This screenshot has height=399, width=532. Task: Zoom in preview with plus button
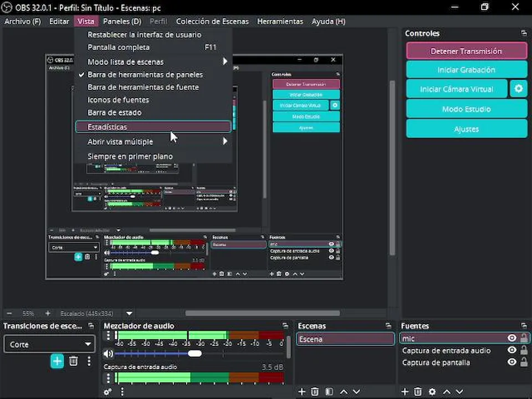[x=48, y=313]
